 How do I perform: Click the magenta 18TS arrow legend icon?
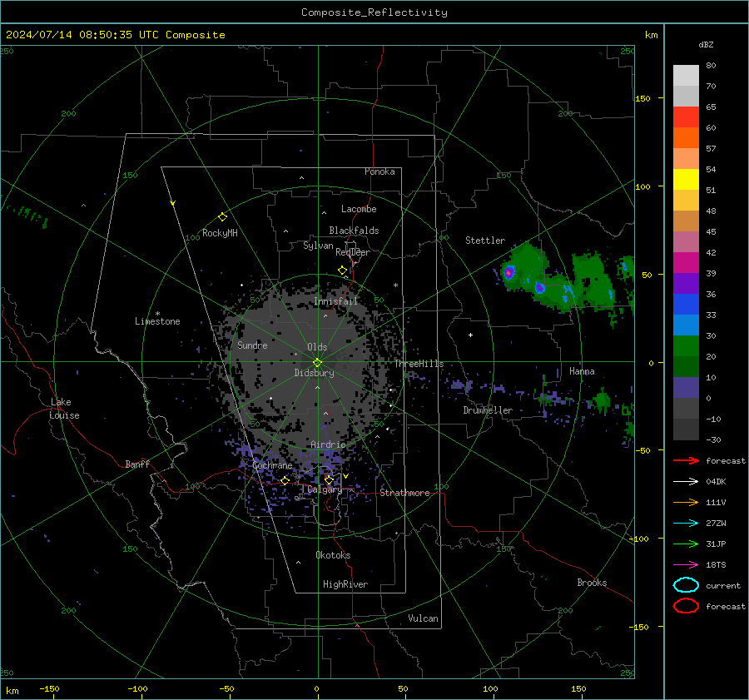(x=686, y=565)
